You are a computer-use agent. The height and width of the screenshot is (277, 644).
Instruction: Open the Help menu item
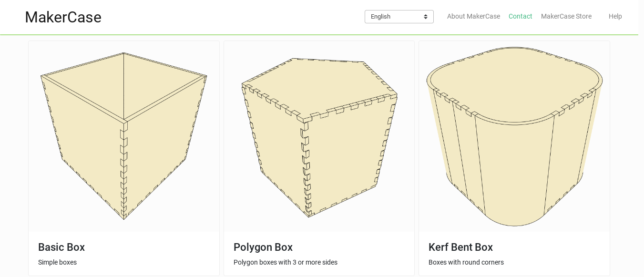[x=615, y=16]
